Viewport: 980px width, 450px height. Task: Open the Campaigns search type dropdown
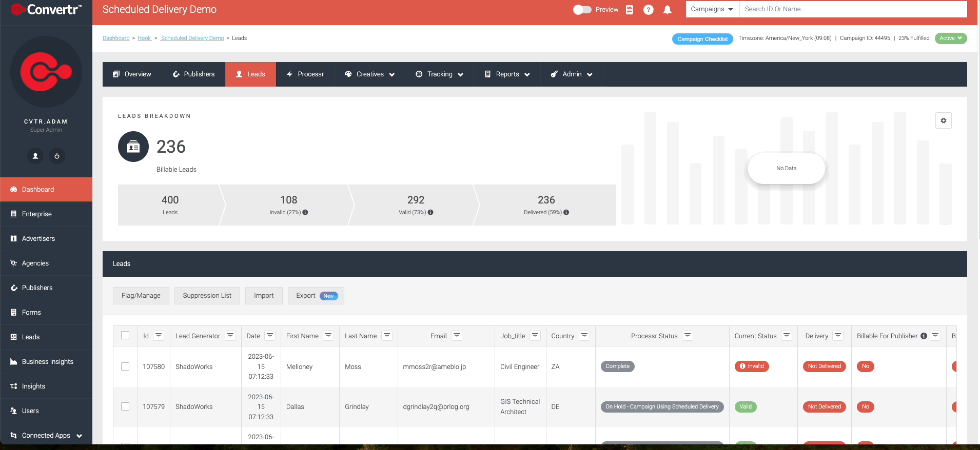712,9
